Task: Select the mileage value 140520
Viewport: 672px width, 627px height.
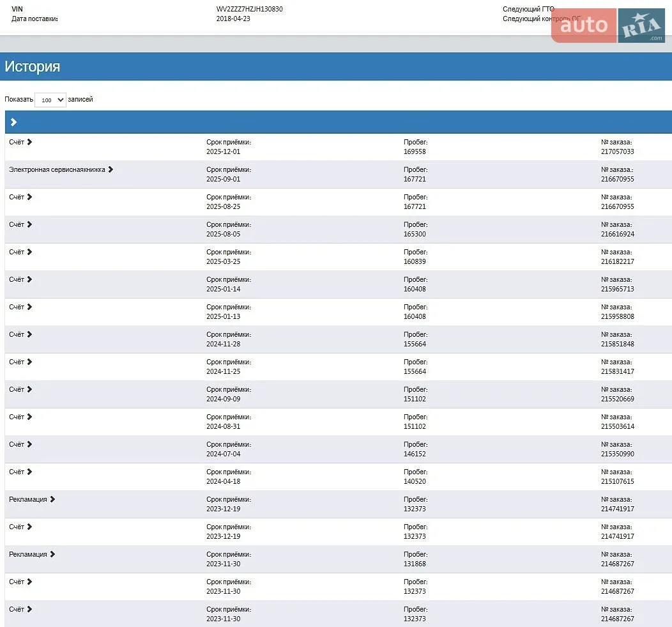Action: (415, 481)
